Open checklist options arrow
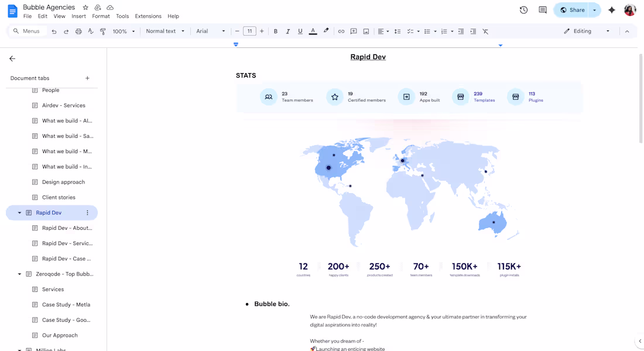This screenshot has height=351, width=644. tap(418, 31)
